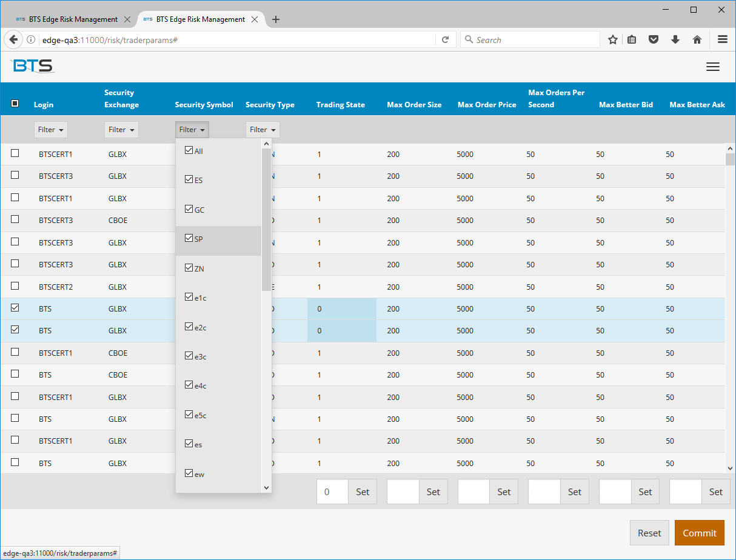The height and width of the screenshot is (560, 736).
Task: Uncheck ZN in symbol filter
Action: coord(189,268)
